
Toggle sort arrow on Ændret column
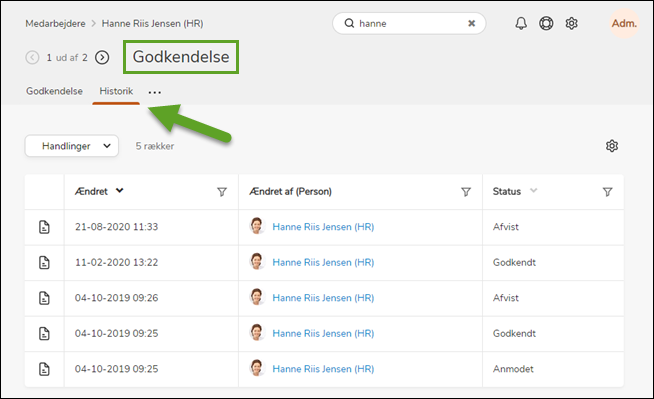click(120, 191)
